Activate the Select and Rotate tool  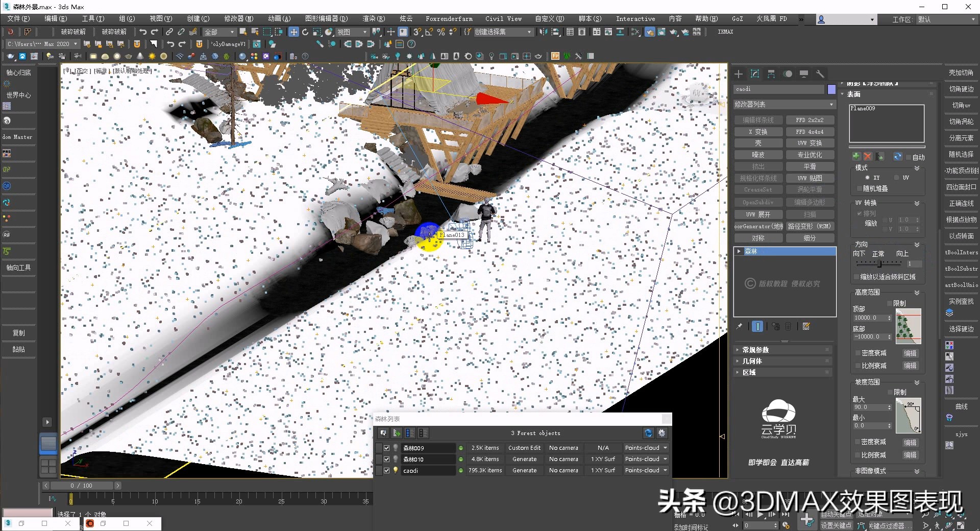(305, 32)
